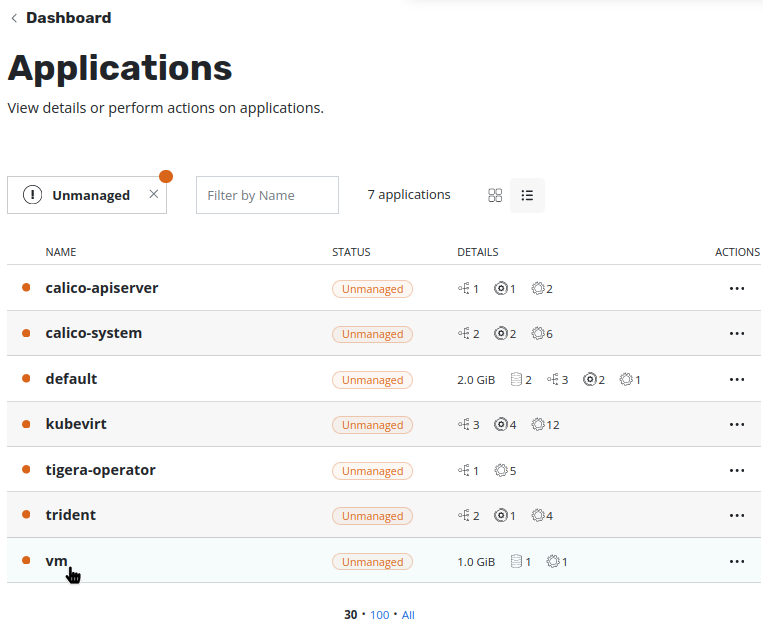Viewport: 763px width, 630px height.
Task: Click the plain gear icon showing 12 in kubevirt row
Action: coord(538,425)
